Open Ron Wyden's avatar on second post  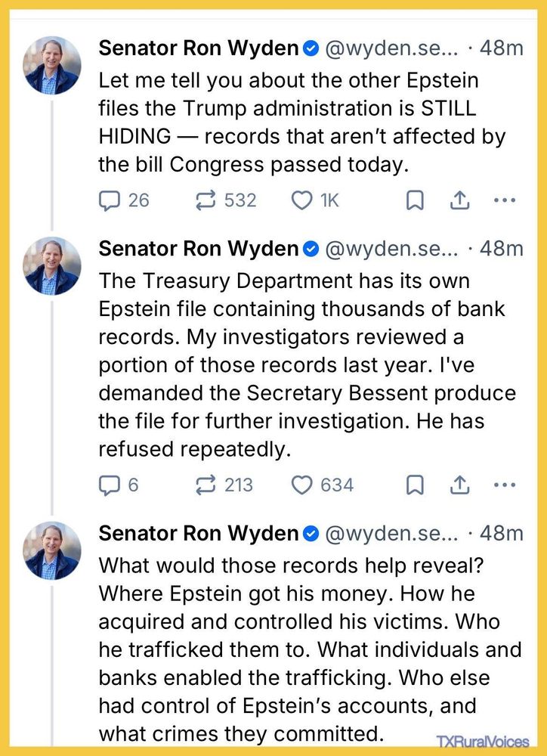coord(52,265)
